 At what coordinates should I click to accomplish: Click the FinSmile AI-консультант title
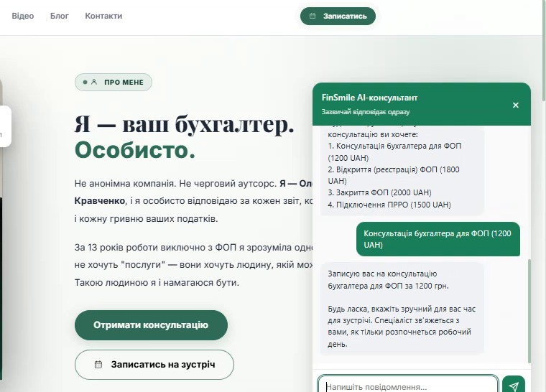click(369, 98)
